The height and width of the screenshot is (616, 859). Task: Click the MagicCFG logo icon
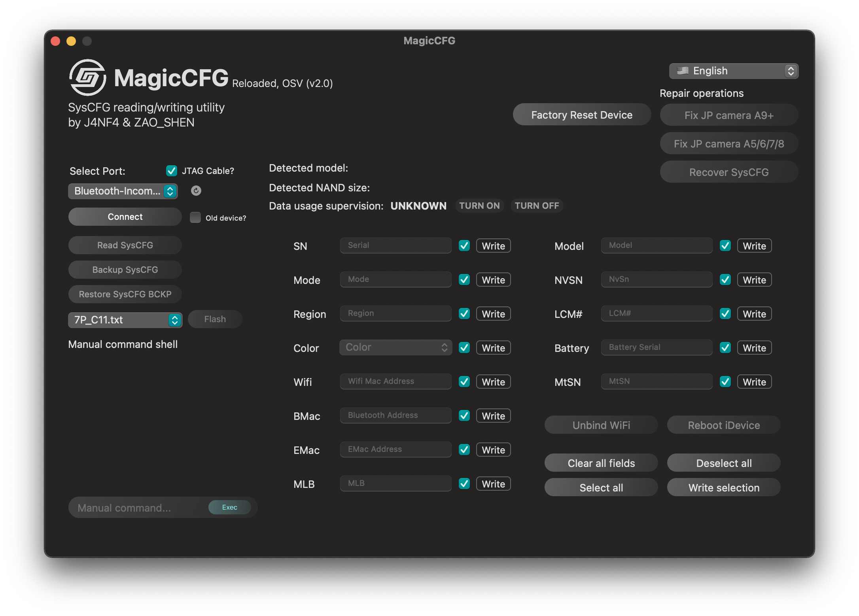[x=87, y=77]
